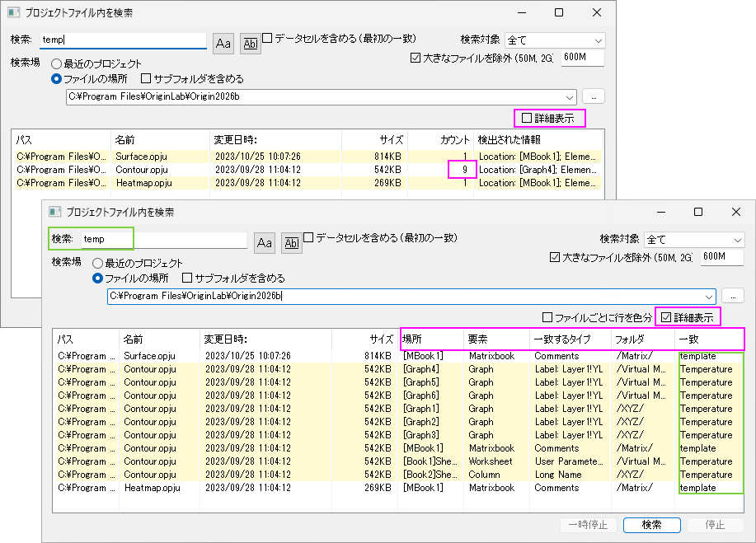Click search text field in front window
Screen dimensions: 756x543
pos(164,240)
